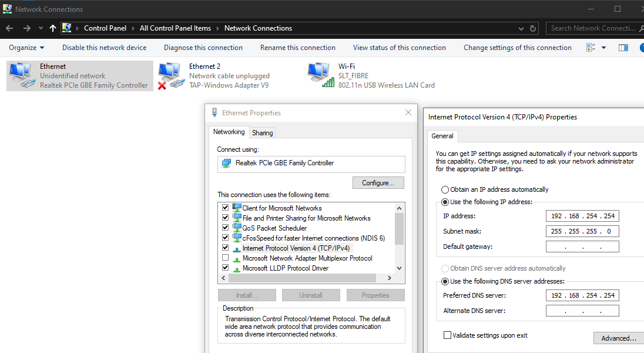Uncheck cFosSpeed connections checkbox
644x353 pixels.
click(x=225, y=237)
